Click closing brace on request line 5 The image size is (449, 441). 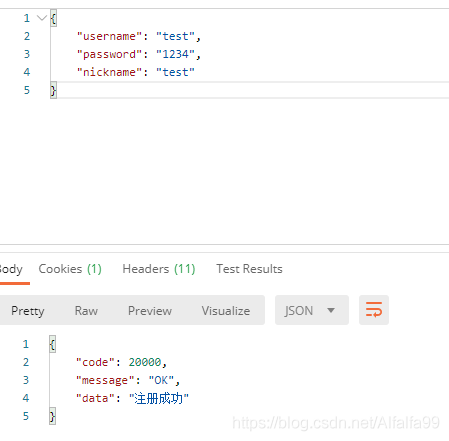(x=53, y=90)
